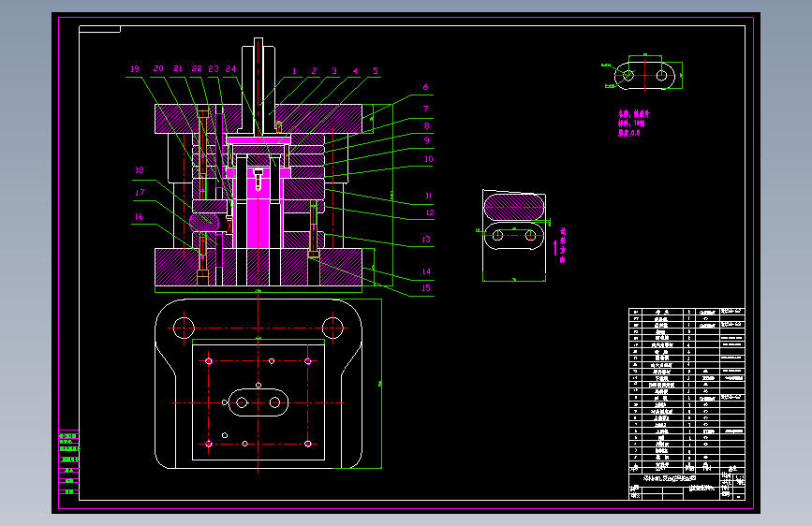Click part number label 4
Image resolution: width=812 pixels, height=526 pixels.
[355, 71]
